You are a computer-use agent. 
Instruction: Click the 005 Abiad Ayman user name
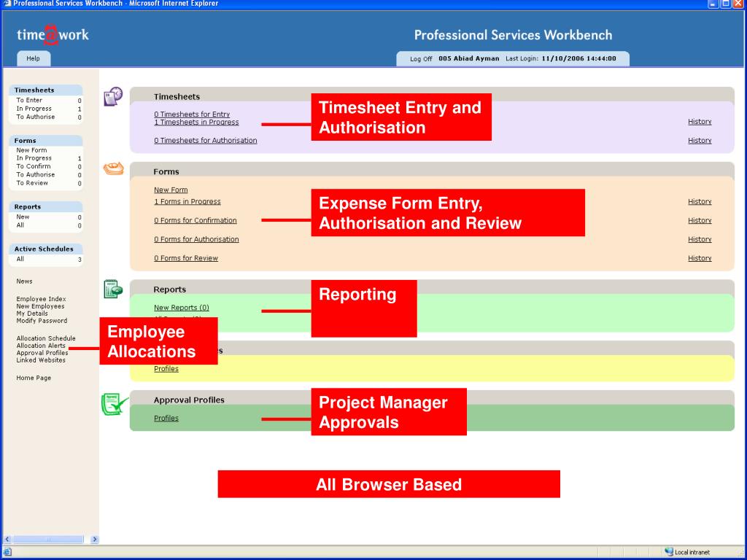(x=469, y=58)
